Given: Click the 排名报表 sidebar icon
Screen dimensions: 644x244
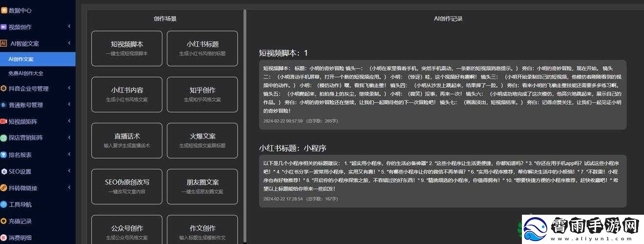Looking at the screenshot, I should point(4,155).
